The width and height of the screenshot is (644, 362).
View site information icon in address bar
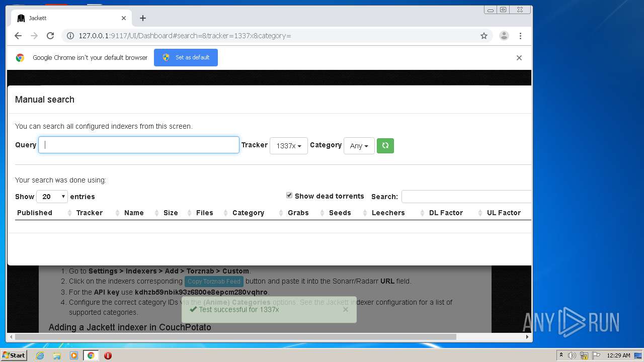click(70, 36)
